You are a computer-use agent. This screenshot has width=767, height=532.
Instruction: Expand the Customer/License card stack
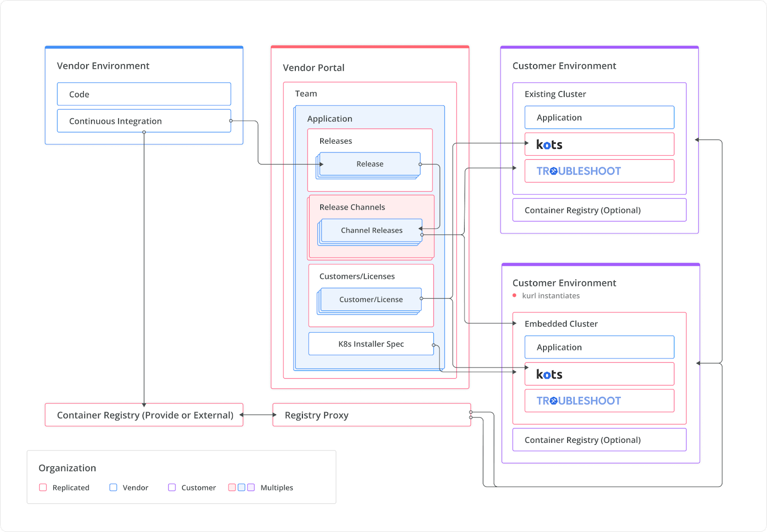point(371,299)
